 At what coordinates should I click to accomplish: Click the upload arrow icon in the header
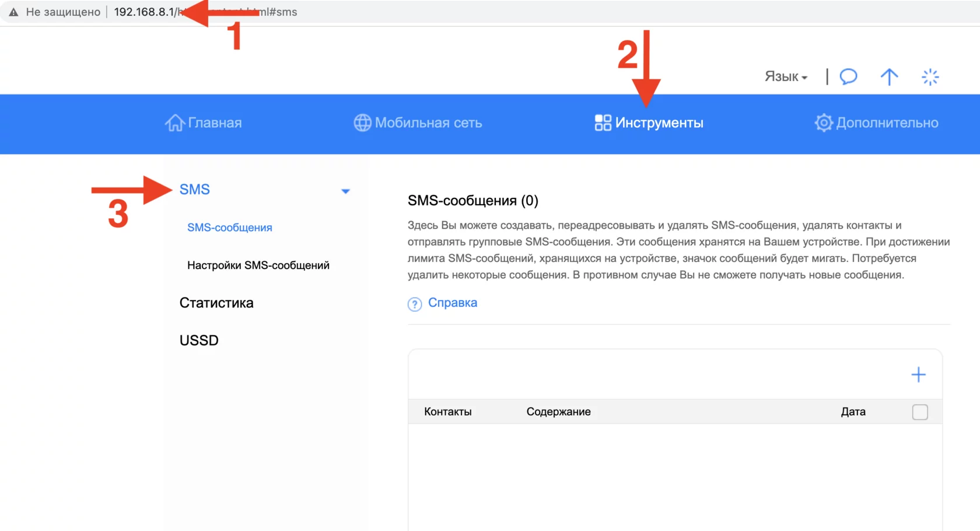click(x=888, y=76)
